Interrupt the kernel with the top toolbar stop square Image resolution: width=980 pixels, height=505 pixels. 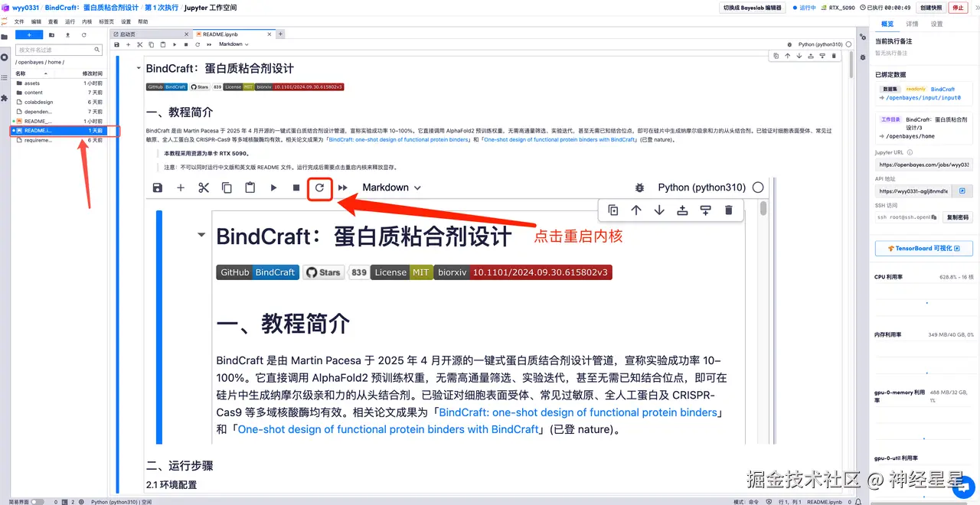coord(186,44)
